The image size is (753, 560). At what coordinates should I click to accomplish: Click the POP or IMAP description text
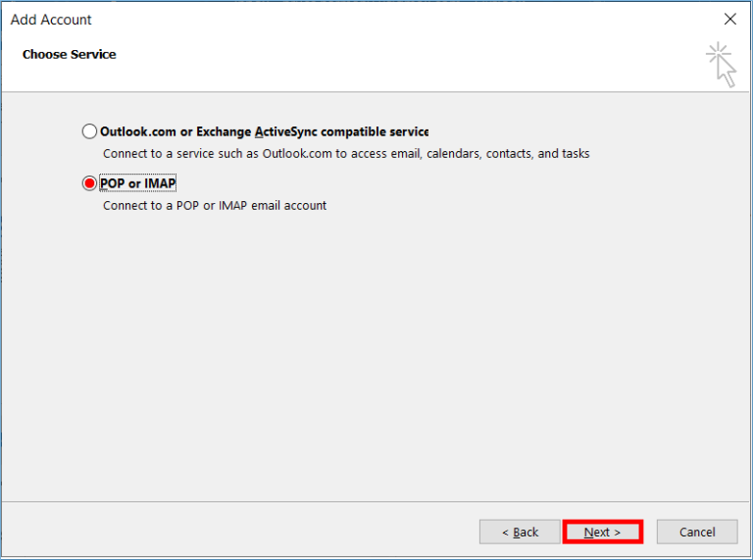pyautogui.click(x=215, y=206)
